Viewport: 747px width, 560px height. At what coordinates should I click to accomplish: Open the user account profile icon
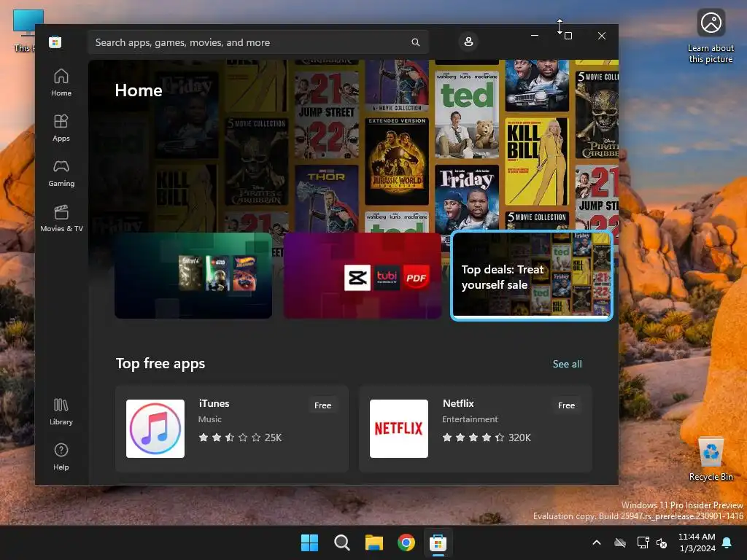[x=468, y=42]
